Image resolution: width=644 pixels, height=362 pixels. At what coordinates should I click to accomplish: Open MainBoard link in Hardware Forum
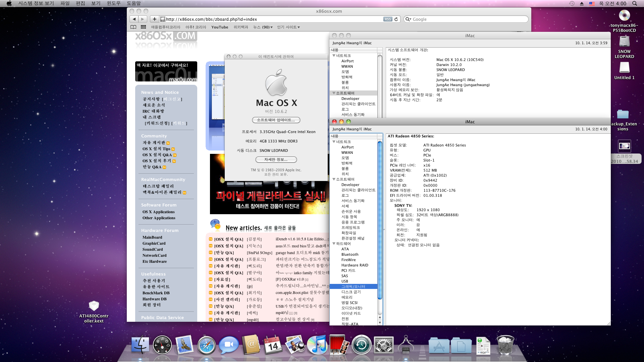click(x=152, y=237)
